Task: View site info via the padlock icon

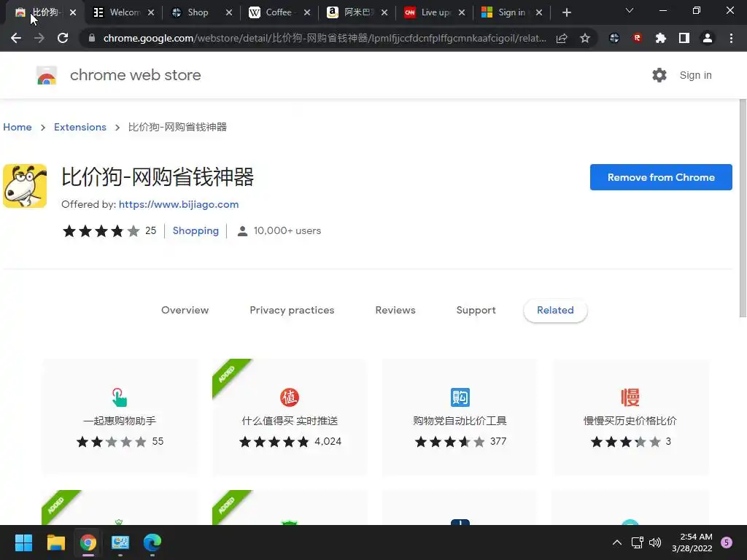Action: click(92, 38)
